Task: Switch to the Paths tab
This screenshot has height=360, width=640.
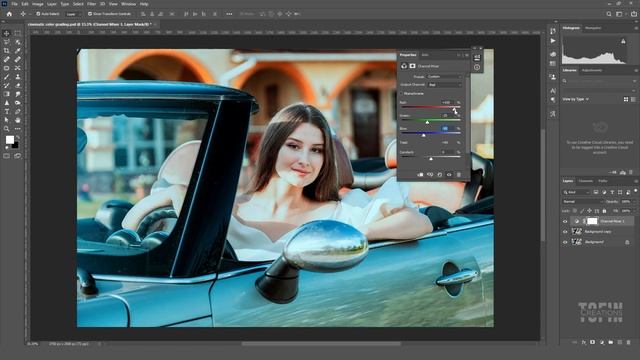Action: pyautogui.click(x=603, y=181)
